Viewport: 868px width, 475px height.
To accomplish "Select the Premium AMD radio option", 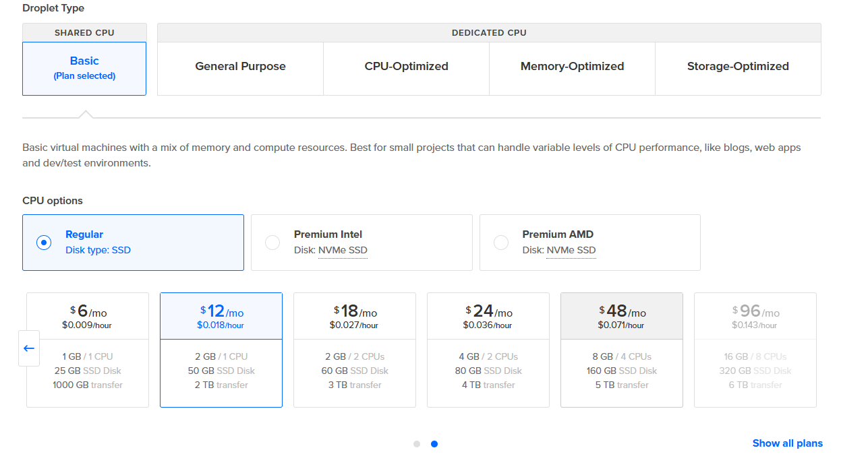I will coord(501,243).
